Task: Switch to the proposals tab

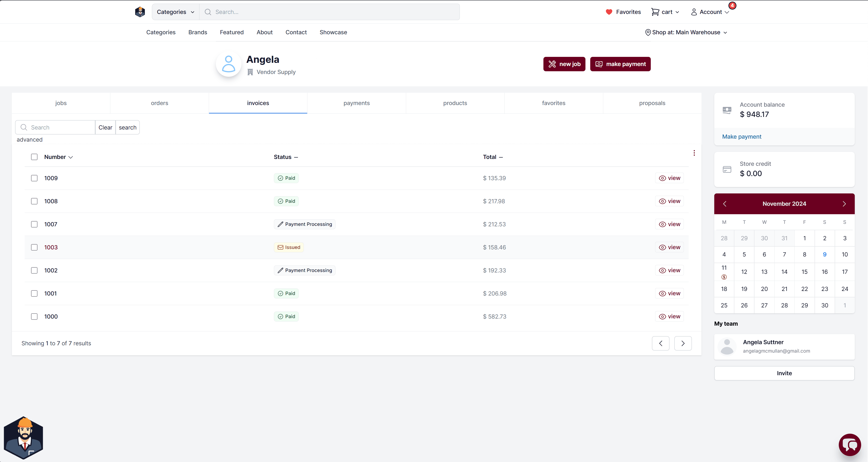Action: [652, 103]
